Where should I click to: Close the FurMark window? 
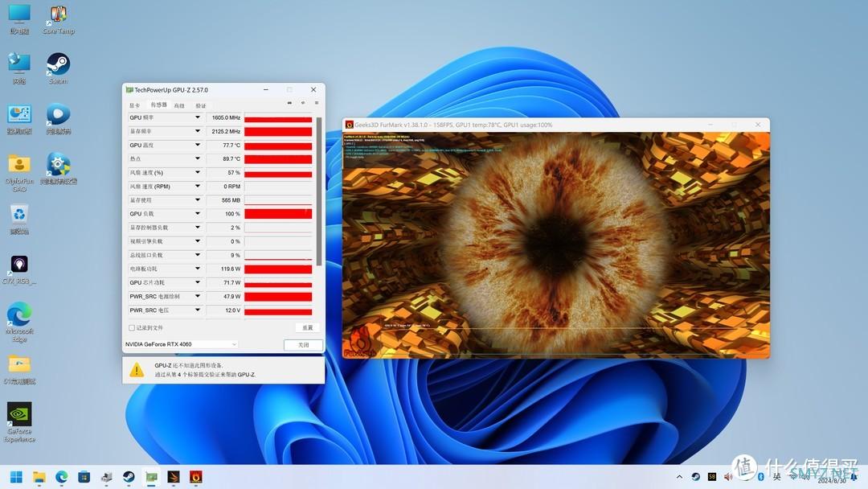pos(758,125)
